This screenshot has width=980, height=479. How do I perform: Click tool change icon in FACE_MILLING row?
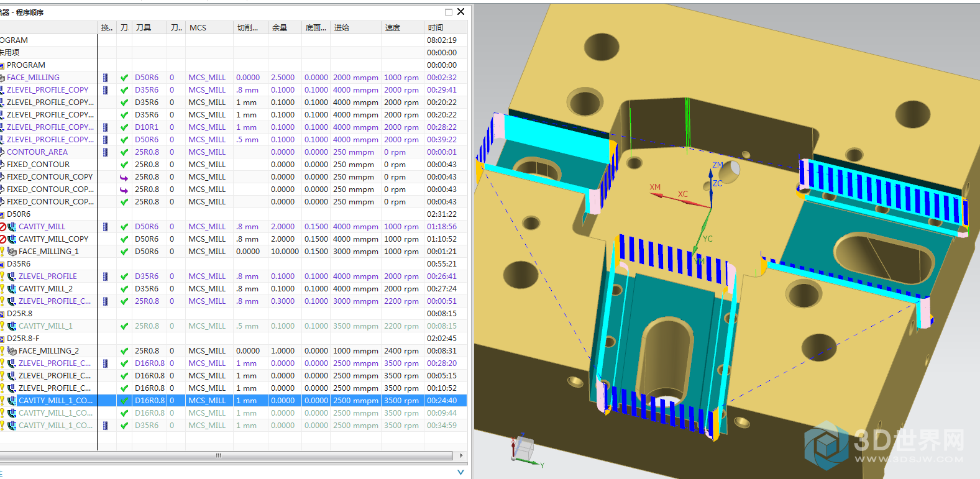(106, 78)
